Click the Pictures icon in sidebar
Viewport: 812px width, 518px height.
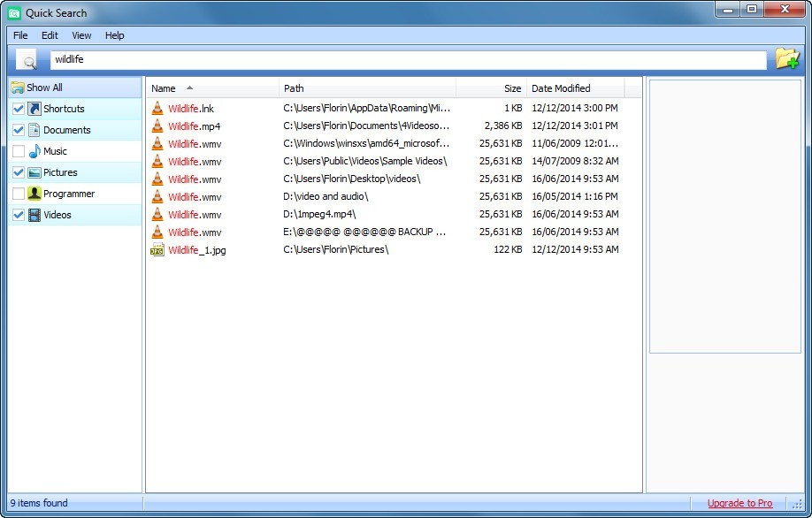[33, 171]
